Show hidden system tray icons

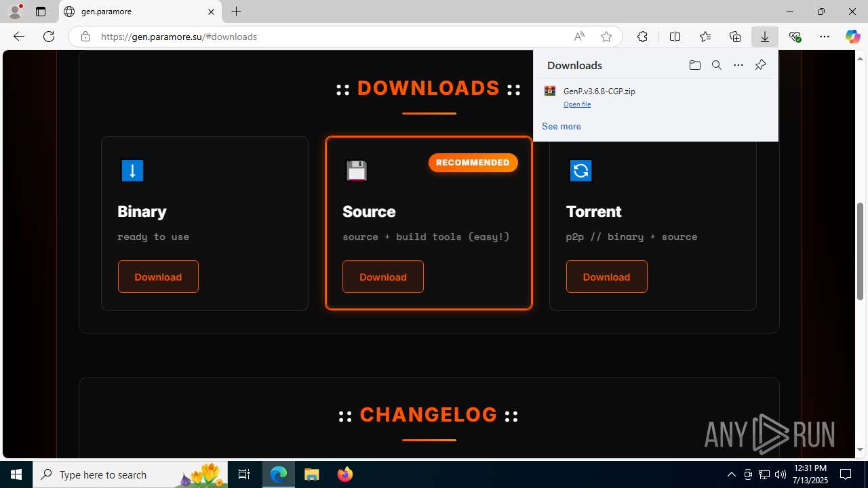pos(731,474)
